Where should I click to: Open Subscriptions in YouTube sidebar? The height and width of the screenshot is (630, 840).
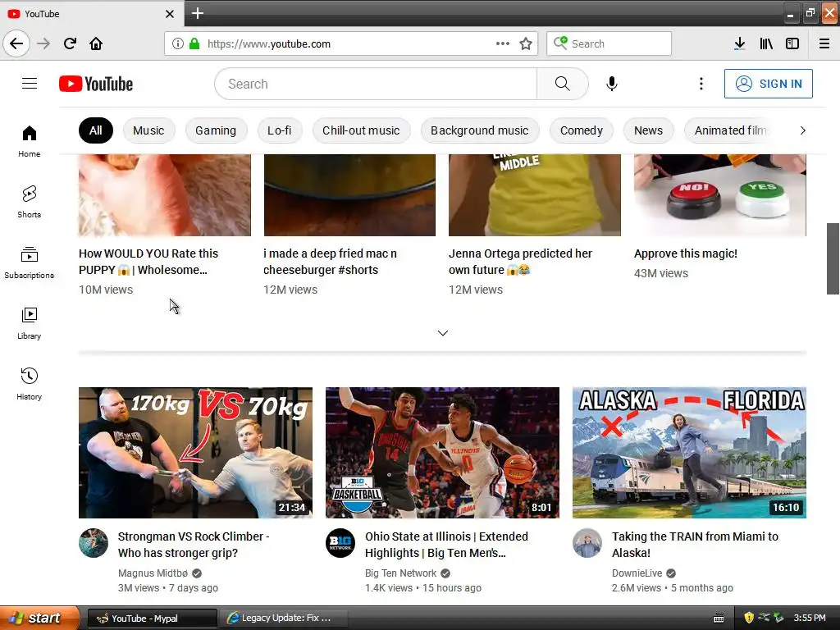point(30,262)
